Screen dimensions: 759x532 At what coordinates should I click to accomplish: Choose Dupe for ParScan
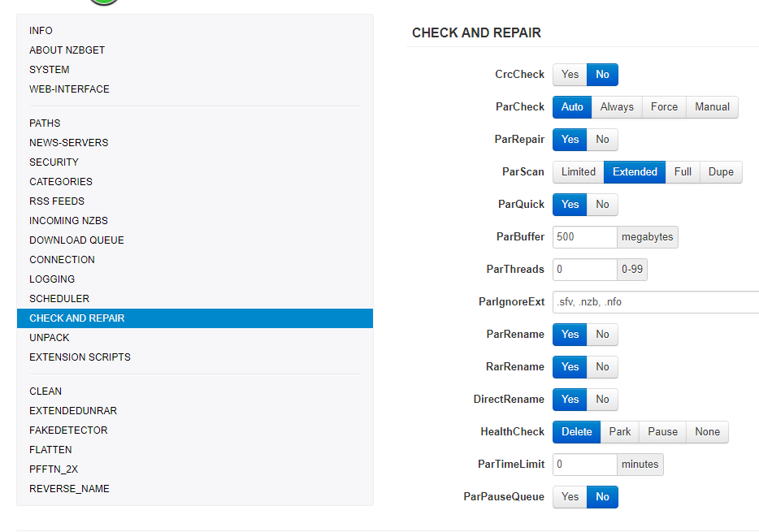pos(721,172)
